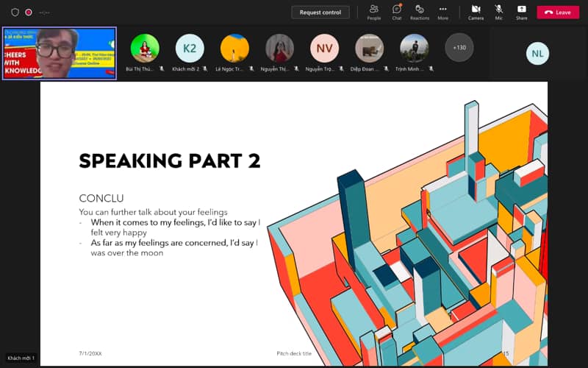Expand the +130 additional participants list
Image resolution: width=588 pixels, height=368 pixels.
click(459, 48)
